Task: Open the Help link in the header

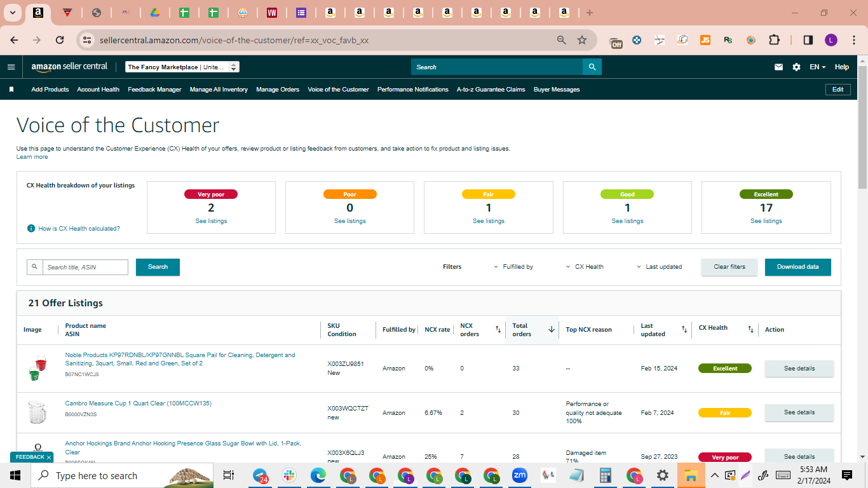Action: 841,67
